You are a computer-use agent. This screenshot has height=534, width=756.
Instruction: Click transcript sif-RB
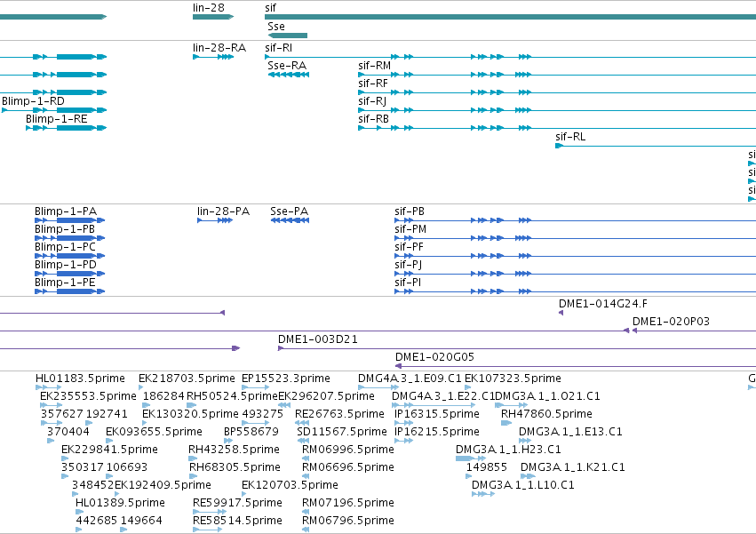pos(373,119)
